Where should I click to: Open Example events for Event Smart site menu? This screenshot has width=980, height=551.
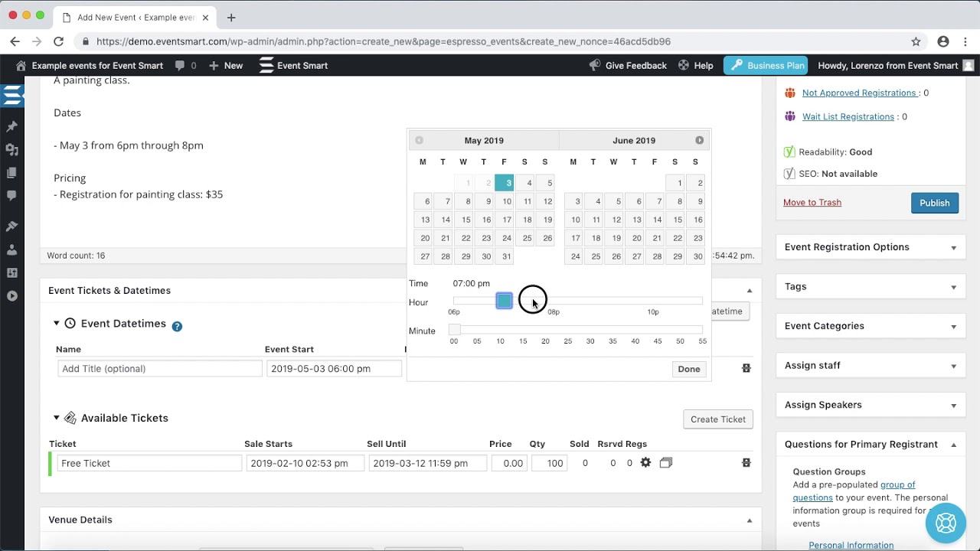[89, 66]
